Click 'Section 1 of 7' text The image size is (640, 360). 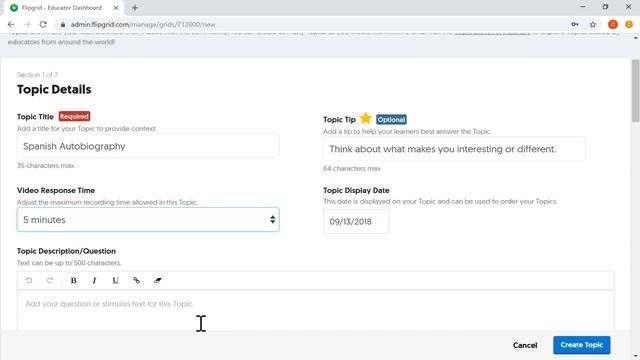(x=37, y=75)
